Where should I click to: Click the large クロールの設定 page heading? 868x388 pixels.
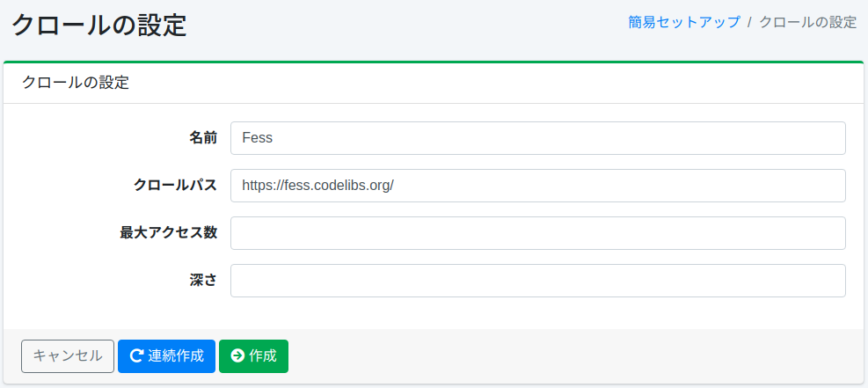click(98, 25)
